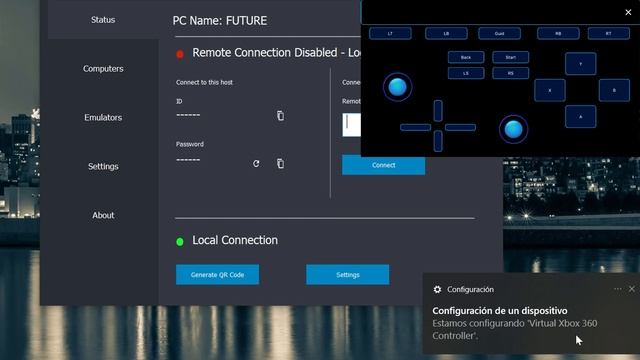Open Settings in the sidebar
640x360 pixels.
(x=103, y=167)
